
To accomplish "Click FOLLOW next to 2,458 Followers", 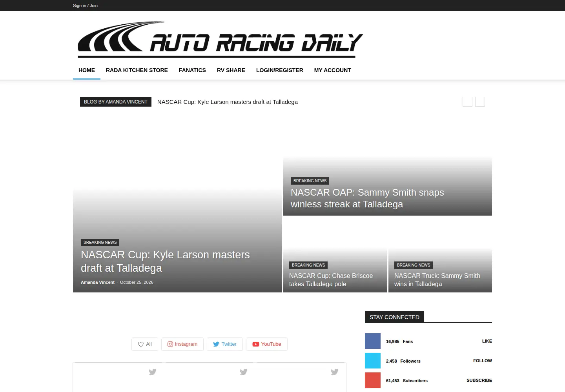I will [483, 361].
